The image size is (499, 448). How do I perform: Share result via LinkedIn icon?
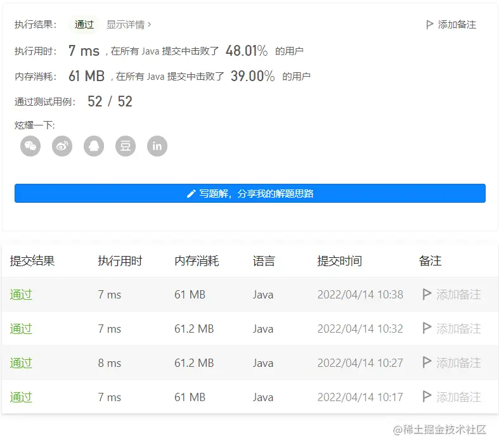pos(157,146)
